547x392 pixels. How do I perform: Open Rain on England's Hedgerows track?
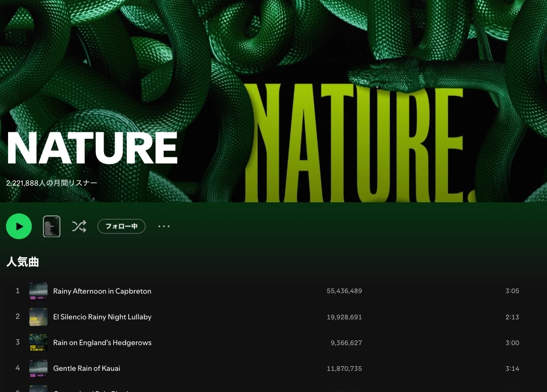click(x=102, y=343)
